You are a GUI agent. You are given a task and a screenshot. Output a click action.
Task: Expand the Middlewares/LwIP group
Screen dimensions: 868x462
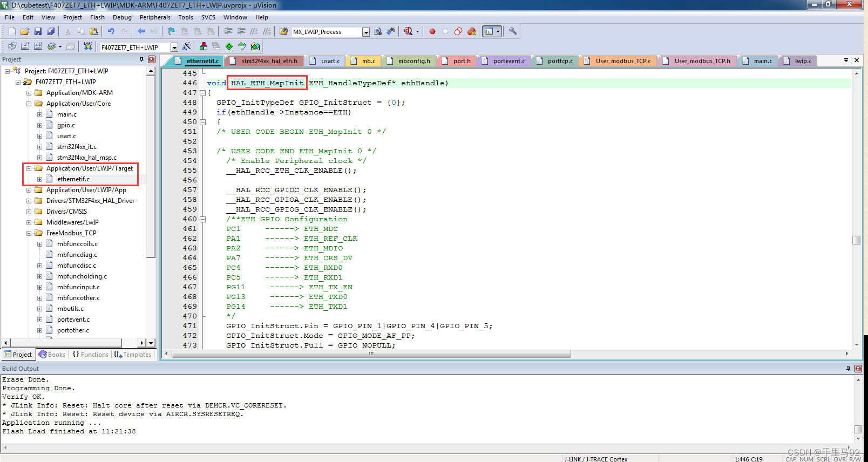pyautogui.click(x=29, y=222)
